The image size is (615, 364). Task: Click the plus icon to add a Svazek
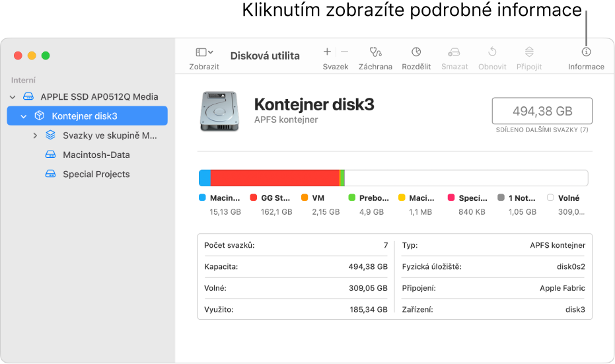point(327,52)
